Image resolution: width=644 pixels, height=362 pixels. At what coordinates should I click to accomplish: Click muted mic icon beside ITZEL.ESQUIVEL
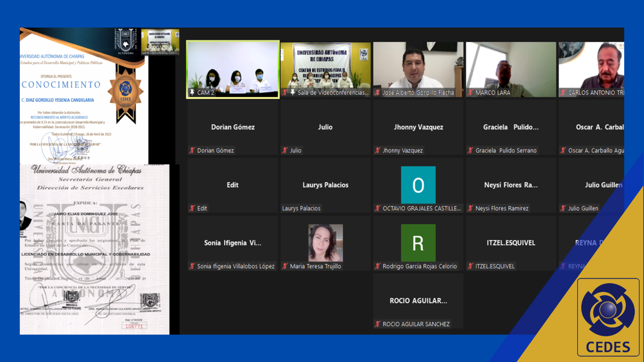coord(471,266)
